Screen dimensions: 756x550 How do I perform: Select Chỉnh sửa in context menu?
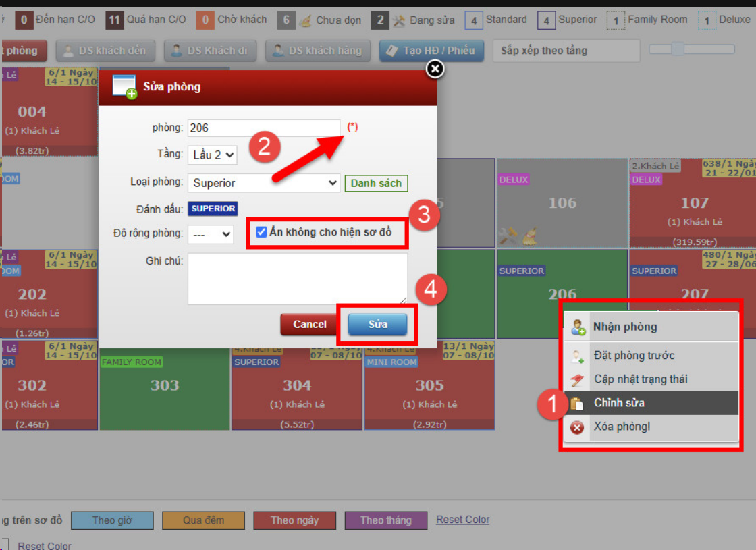coord(619,403)
